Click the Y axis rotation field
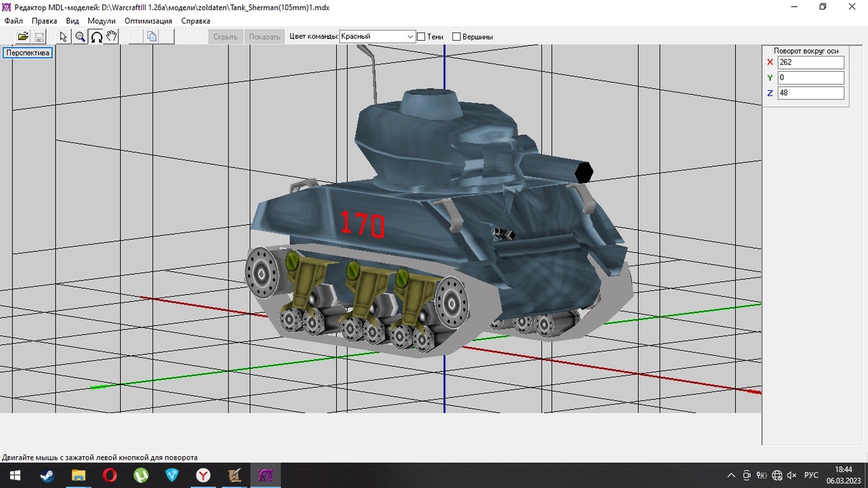Image resolution: width=868 pixels, height=488 pixels. tap(811, 78)
